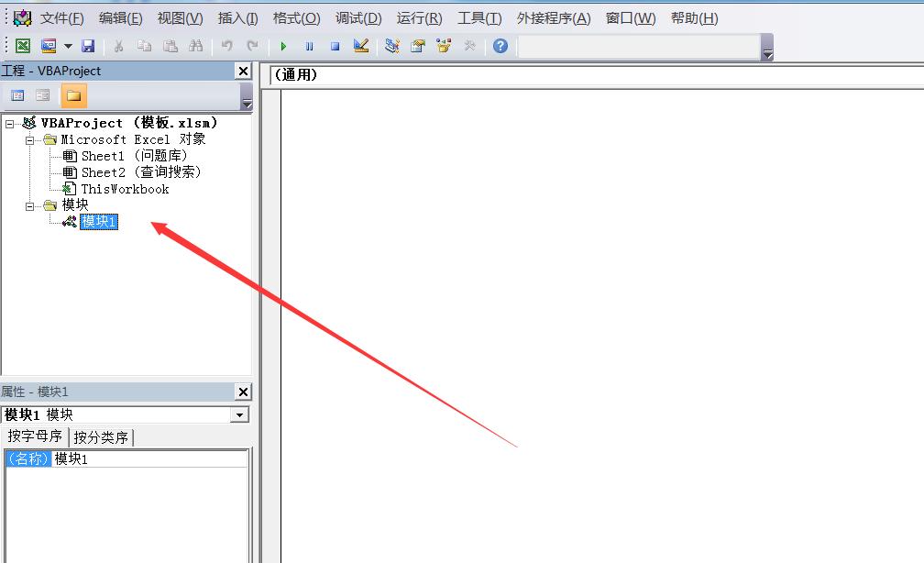Open Find with the binoculars icon
This screenshot has width=924, height=563.
[x=195, y=46]
